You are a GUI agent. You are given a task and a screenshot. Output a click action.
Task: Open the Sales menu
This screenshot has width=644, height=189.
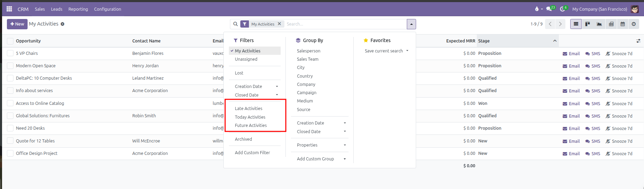tap(40, 9)
